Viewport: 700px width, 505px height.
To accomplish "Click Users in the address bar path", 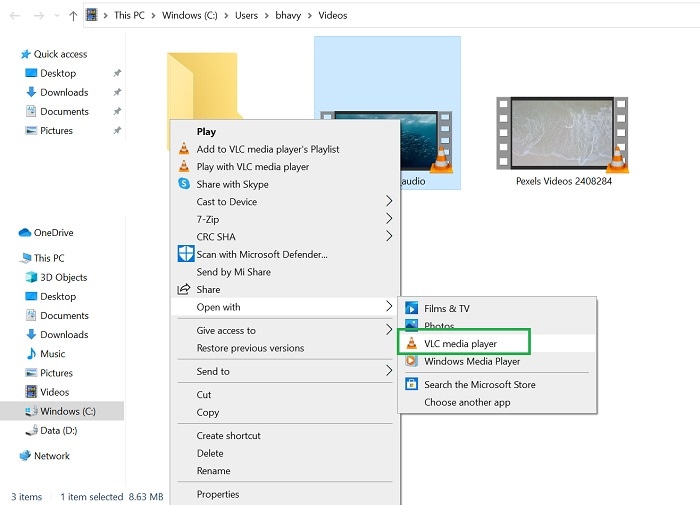I will click(246, 15).
